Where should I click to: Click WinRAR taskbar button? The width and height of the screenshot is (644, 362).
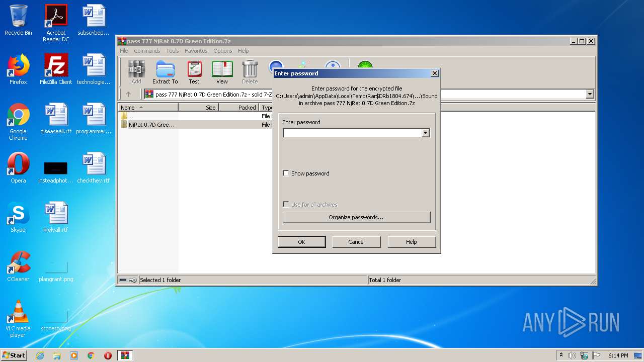pos(125,355)
